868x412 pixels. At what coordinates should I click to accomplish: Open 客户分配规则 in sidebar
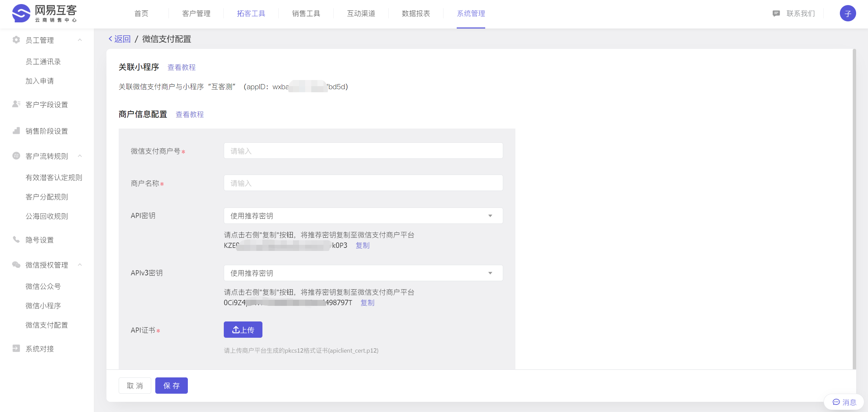click(x=47, y=197)
